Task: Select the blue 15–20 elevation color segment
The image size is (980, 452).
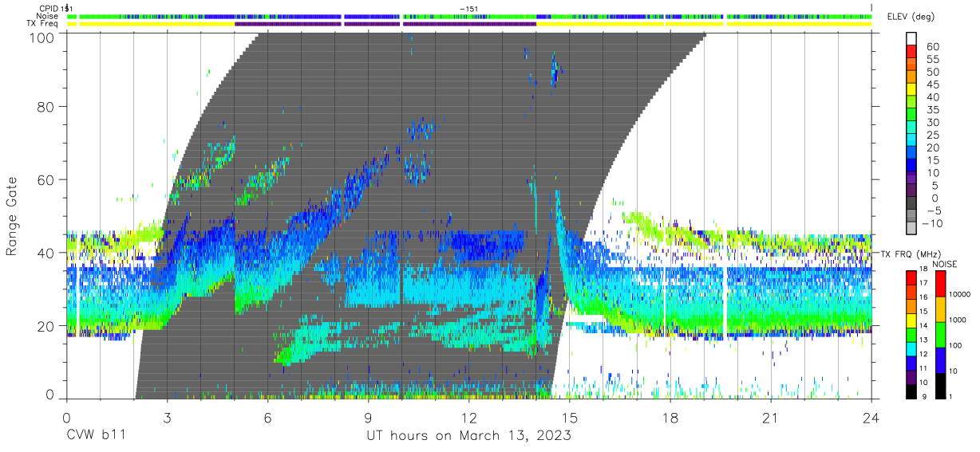Action: (x=911, y=154)
